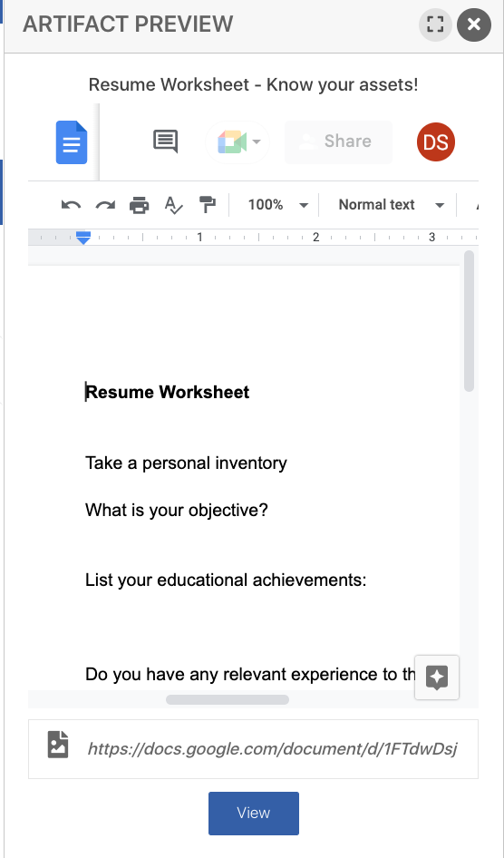Click the horizontal scrollbar thumb
This screenshot has height=858, width=504.
228,700
